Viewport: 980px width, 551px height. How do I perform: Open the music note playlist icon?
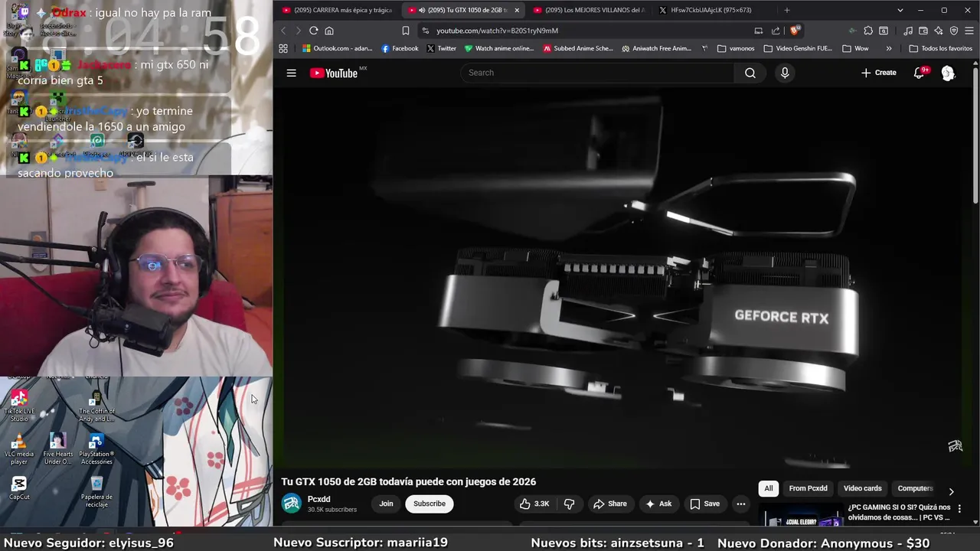point(908,31)
